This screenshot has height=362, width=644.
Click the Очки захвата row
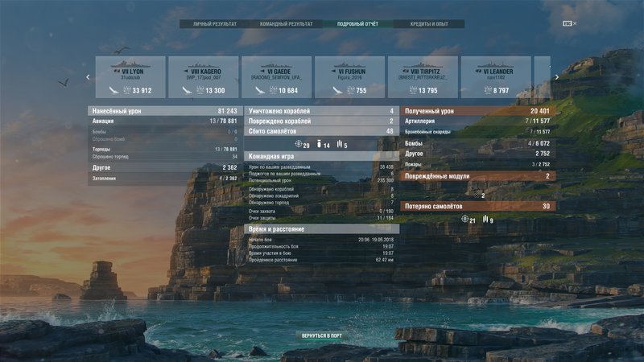pyautogui.click(x=320, y=212)
